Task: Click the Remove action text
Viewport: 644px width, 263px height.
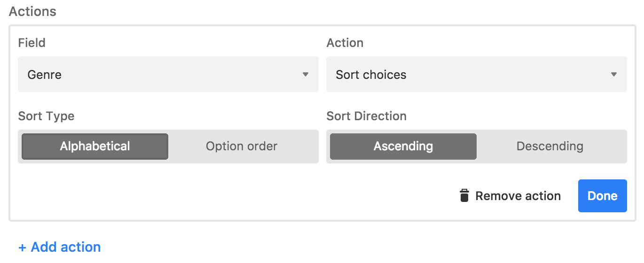Action: pos(518,196)
